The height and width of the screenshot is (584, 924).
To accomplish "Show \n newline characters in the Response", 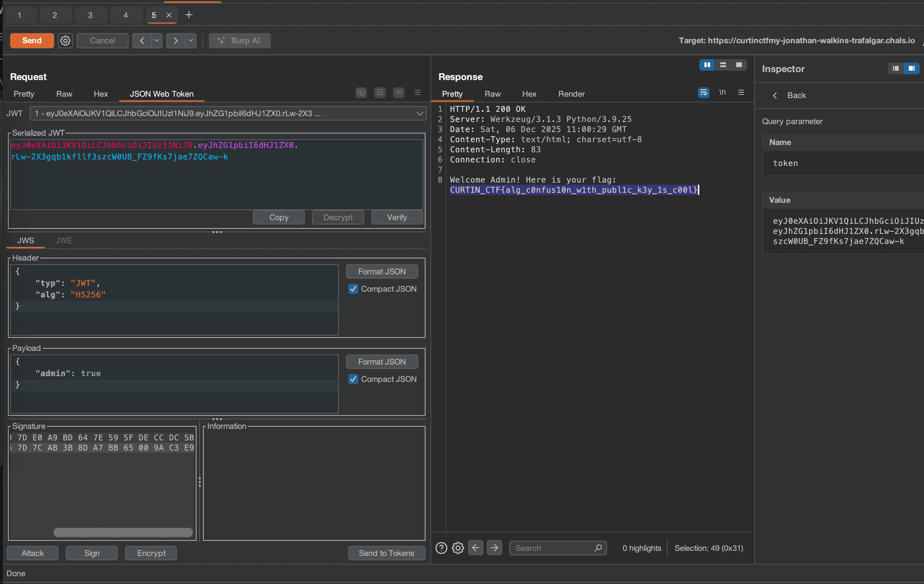I will click(x=722, y=92).
